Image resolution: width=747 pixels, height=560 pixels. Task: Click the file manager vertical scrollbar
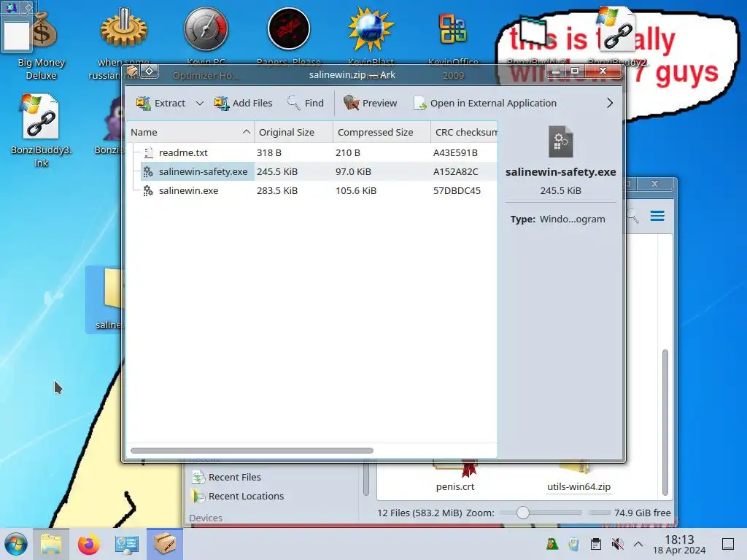(x=665, y=422)
